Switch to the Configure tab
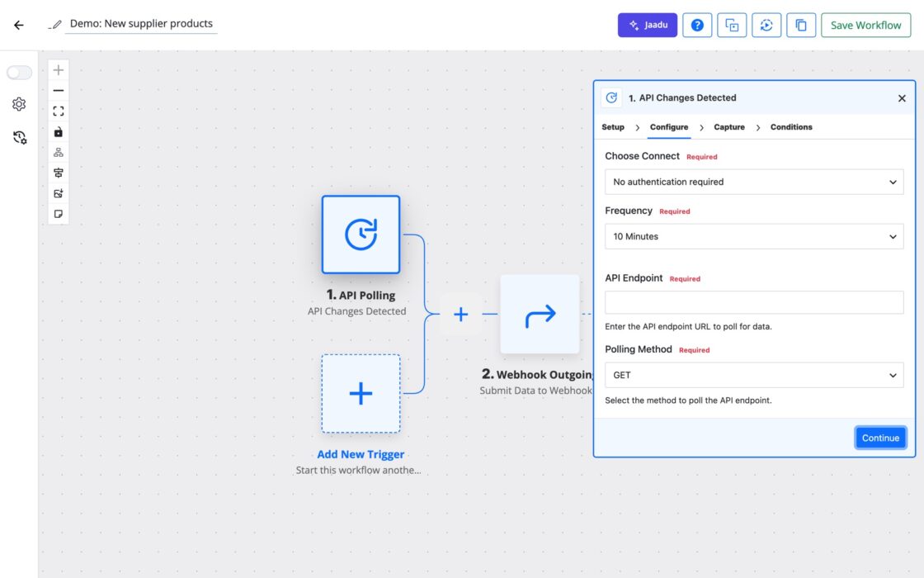Viewport: 924px width, 578px height. tap(669, 127)
